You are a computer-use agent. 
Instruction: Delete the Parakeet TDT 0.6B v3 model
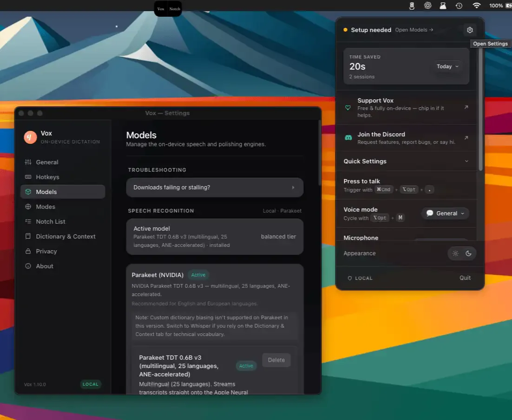(x=276, y=360)
